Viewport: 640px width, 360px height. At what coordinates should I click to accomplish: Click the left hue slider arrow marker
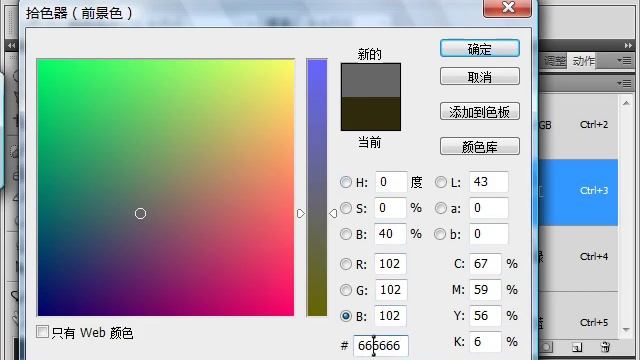[x=301, y=213]
